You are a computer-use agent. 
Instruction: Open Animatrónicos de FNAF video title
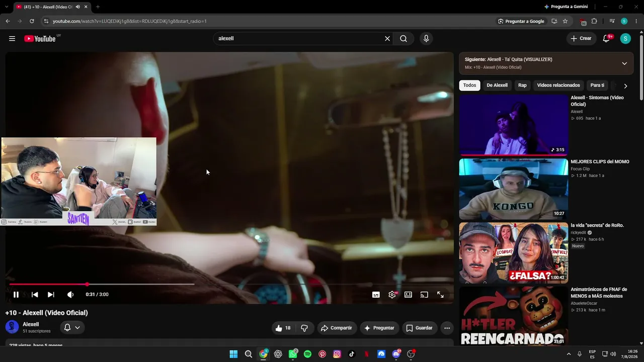tap(599, 293)
